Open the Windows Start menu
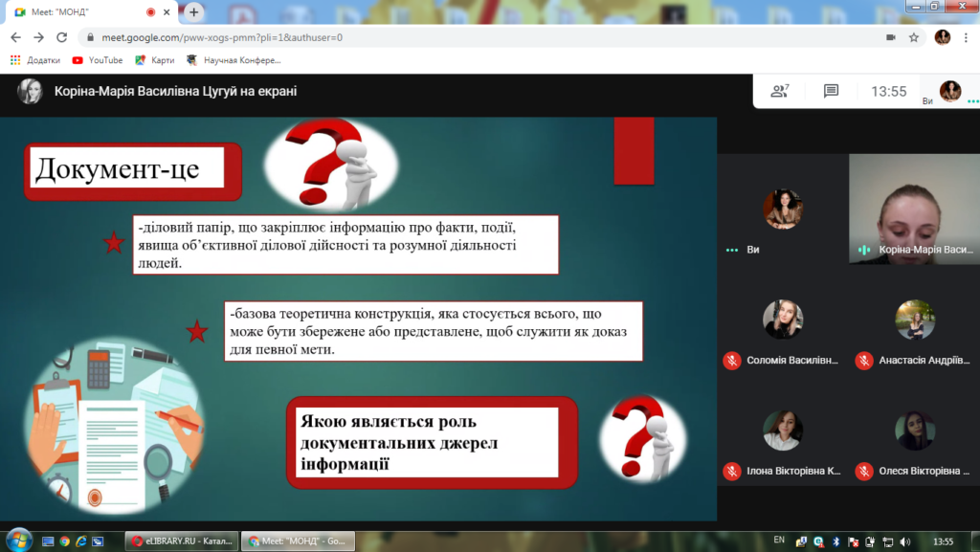This screenshot has width=980, height=552. click(x=19, y=541)
